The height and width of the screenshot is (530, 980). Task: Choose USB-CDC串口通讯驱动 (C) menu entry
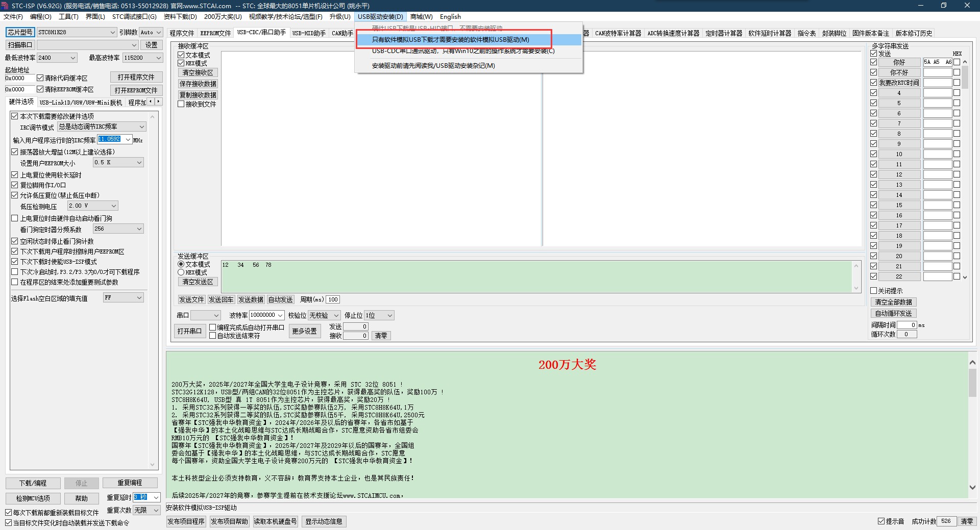(469, 51)
